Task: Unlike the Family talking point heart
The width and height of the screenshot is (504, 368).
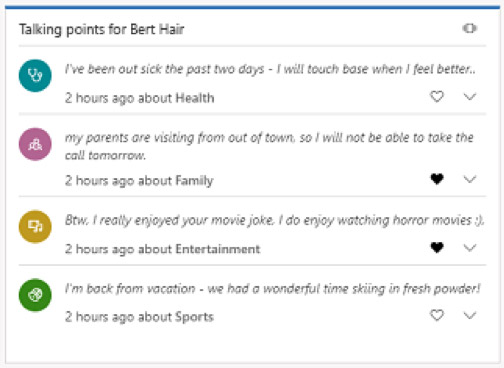Action: click(437, 179)
